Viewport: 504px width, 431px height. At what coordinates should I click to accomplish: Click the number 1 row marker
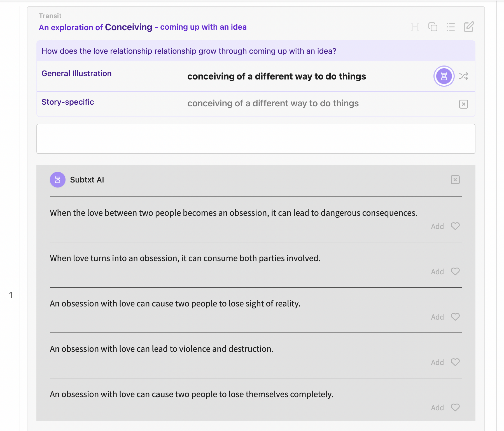tap(11, 295)
